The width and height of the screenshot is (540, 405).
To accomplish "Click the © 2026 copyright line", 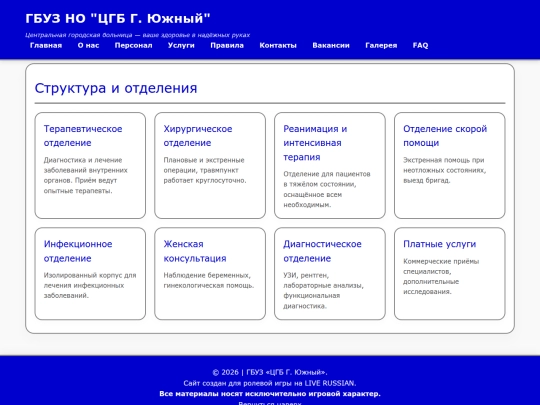I will [x=270, y=372].
